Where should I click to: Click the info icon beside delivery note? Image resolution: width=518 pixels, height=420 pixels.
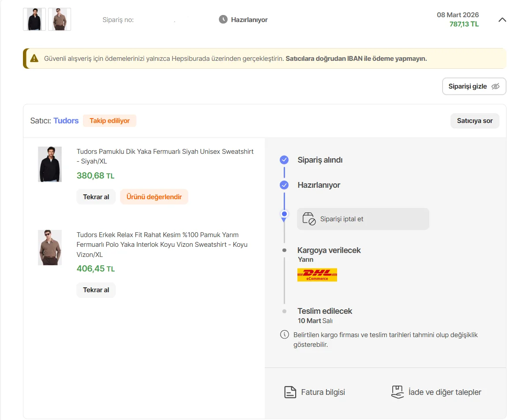(x=285, y=335)
